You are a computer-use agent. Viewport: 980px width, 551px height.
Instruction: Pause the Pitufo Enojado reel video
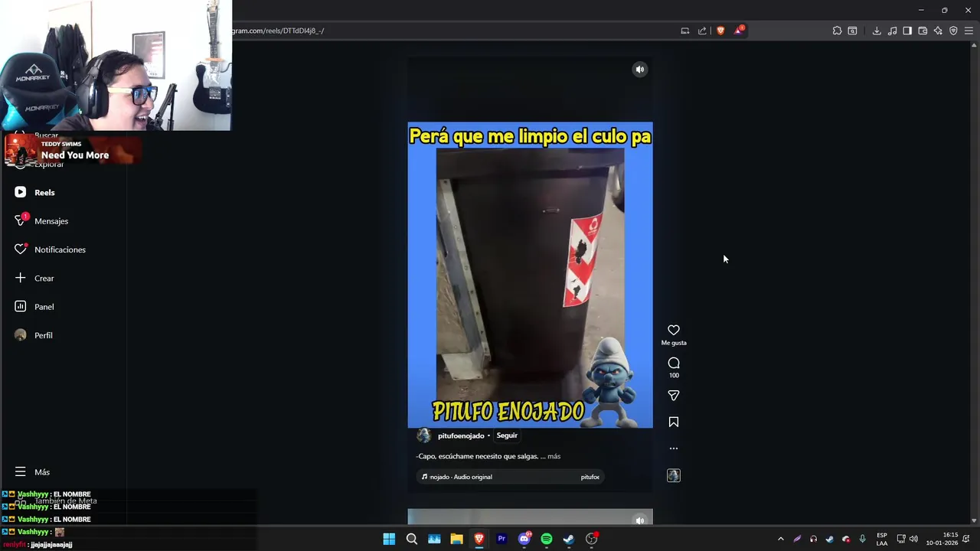pyautogui.click(x=530, y=275)
